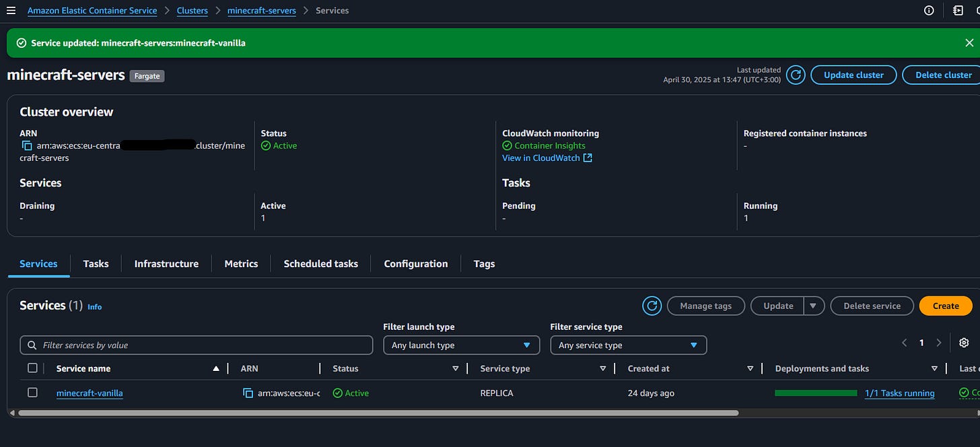Open the 1/1 Tasks running link

click(x=899, y=393)
